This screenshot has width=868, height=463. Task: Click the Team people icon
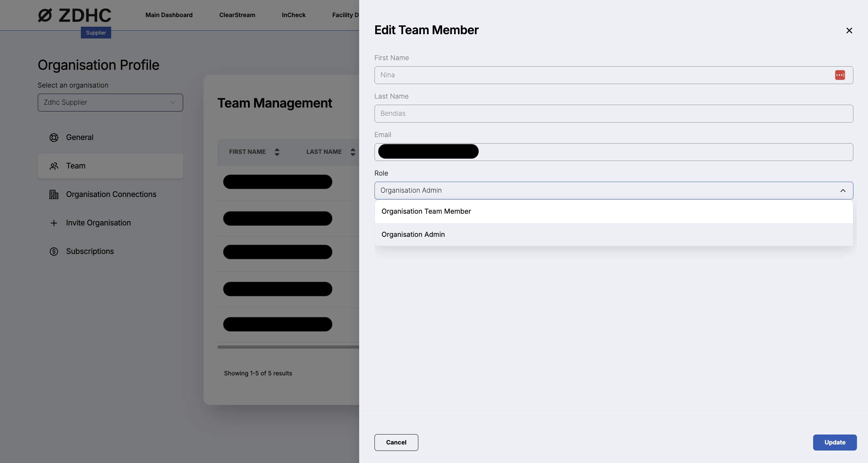[54, 166]
